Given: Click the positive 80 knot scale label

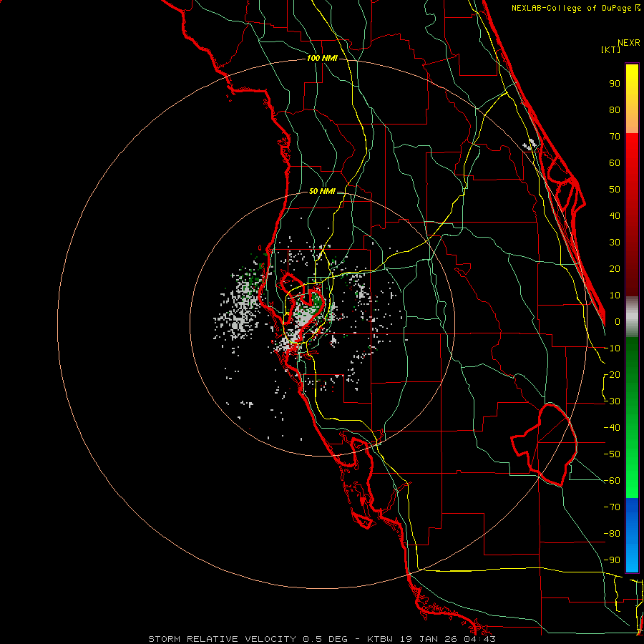Looking at the screenshot, I should 615,109.
